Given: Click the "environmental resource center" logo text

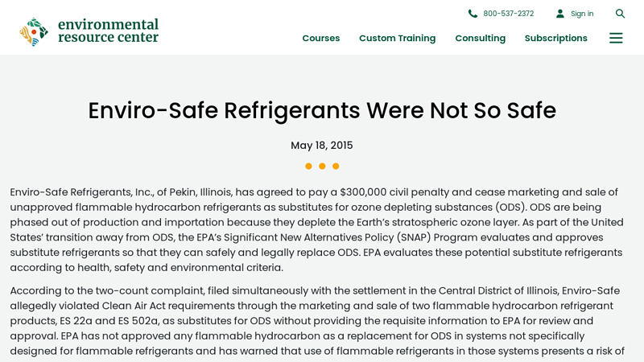Looking at the screenshot, I should tap(108, 31).
